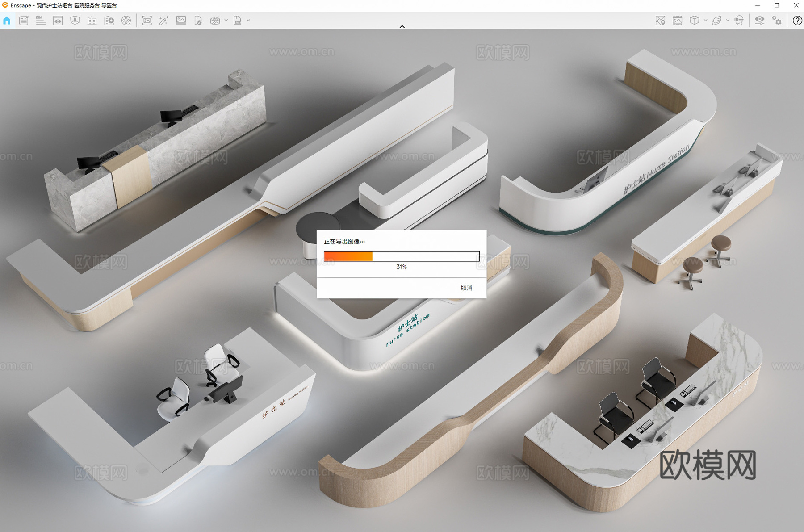Open the Asset Library buildings icon
Image resolution: width=804 pixels, height=532 pixels.
[92, 21]
